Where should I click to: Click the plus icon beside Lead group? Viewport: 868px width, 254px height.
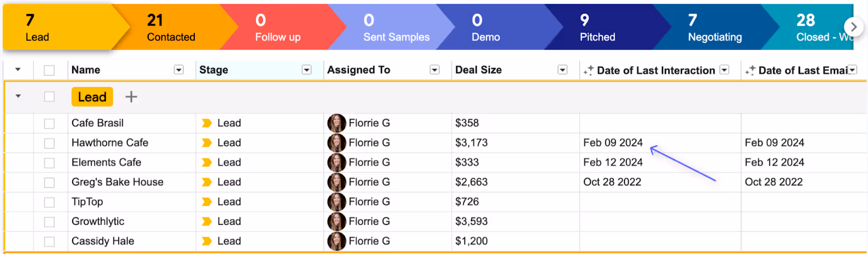pos(131,97)
